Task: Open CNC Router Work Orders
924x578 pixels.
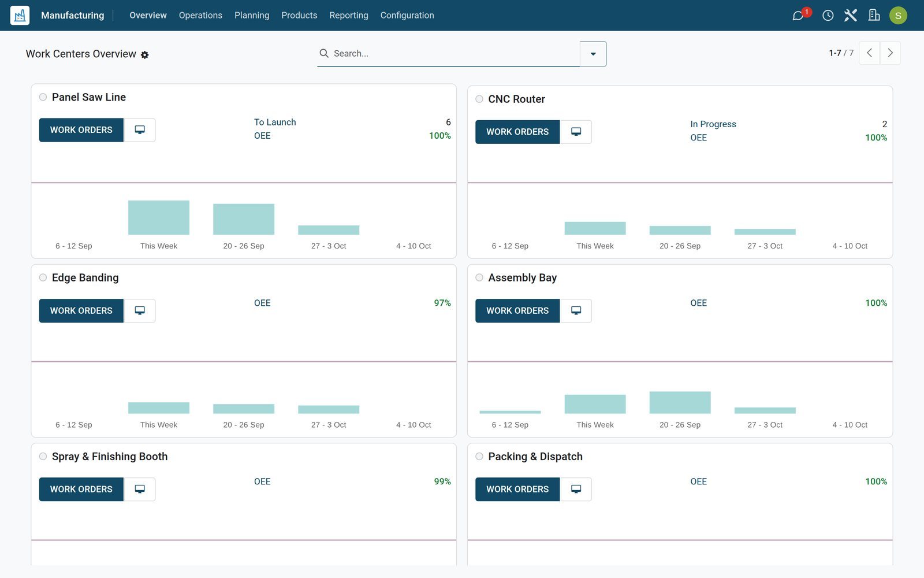Action: (517, 132)
